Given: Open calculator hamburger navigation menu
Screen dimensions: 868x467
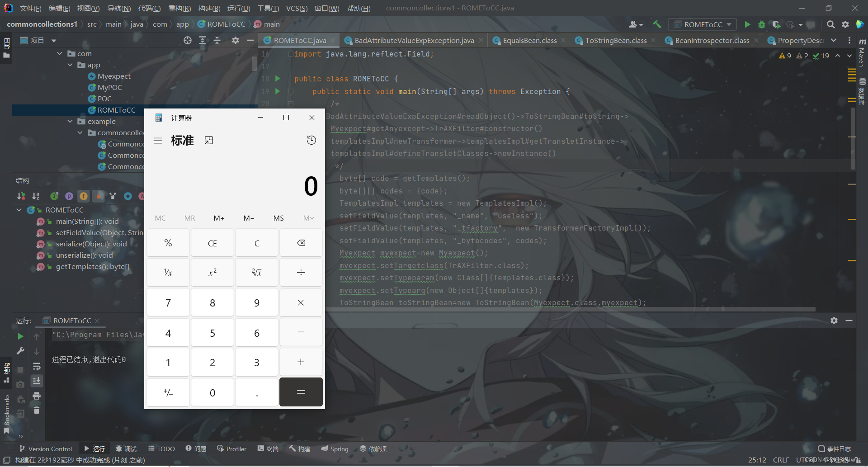Looking at the screenshot, I should pos(158,141).
